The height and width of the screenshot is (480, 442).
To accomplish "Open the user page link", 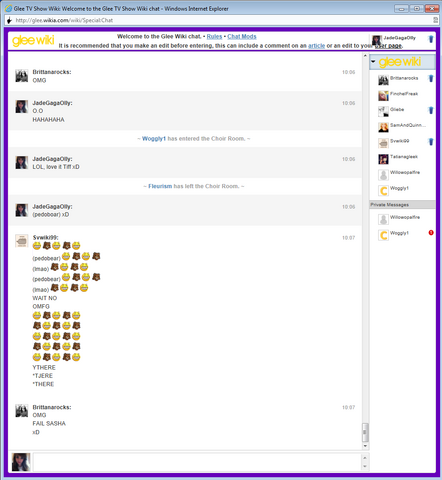I will (x=388, y=46).
